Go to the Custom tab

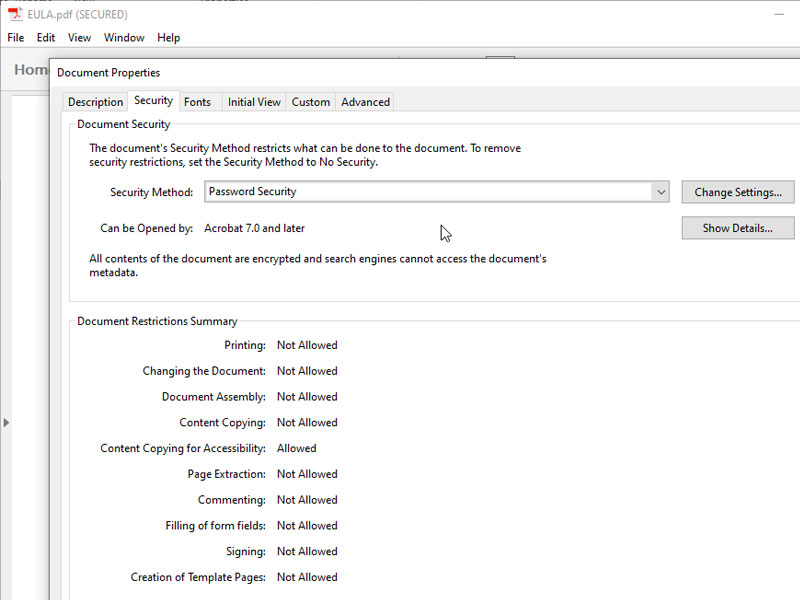point(311,102)
